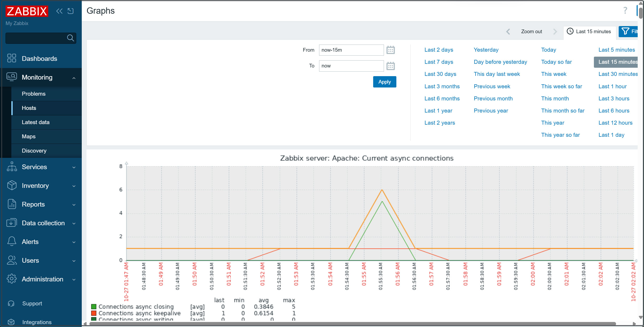Click the Dashboards grid icon
Image resolution: width=644 pixels, height=327 pixels.
[x=12, y=58]
